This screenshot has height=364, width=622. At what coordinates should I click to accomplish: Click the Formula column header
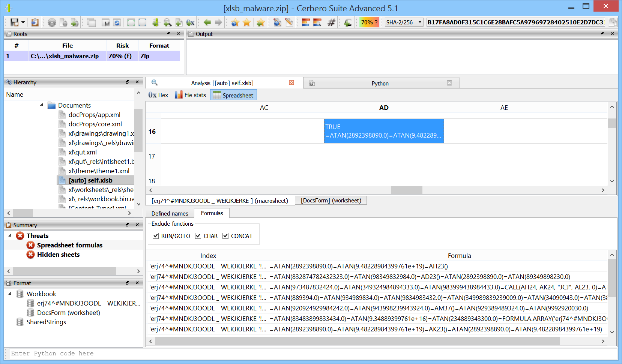click(x=459, y=256)
